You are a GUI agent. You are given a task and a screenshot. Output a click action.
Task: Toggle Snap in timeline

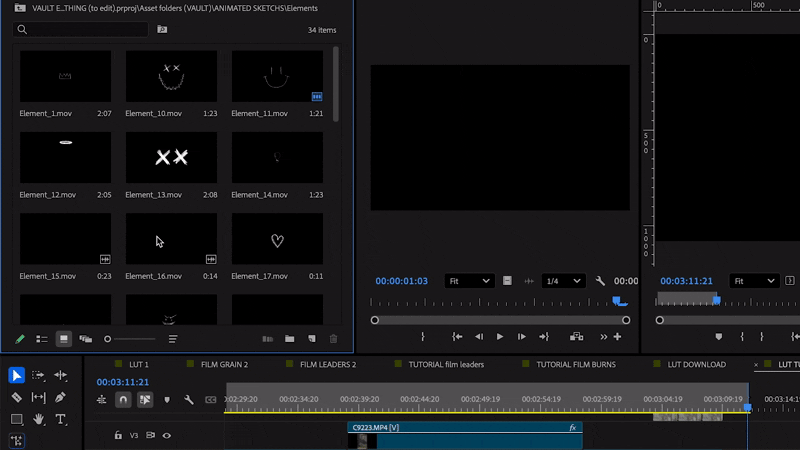pos(123,400)
